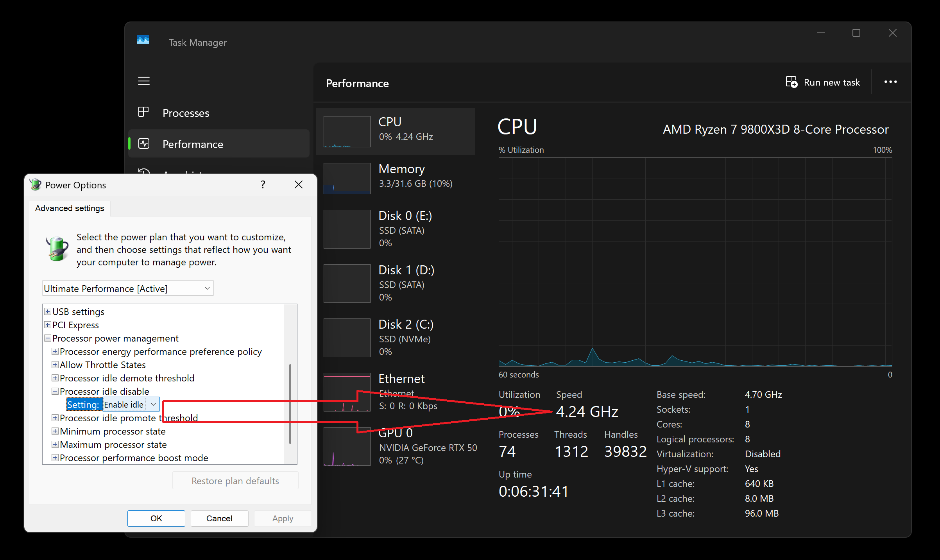Click the Task Manager app icon
940x560 pixels.
[x=143, y=40]
